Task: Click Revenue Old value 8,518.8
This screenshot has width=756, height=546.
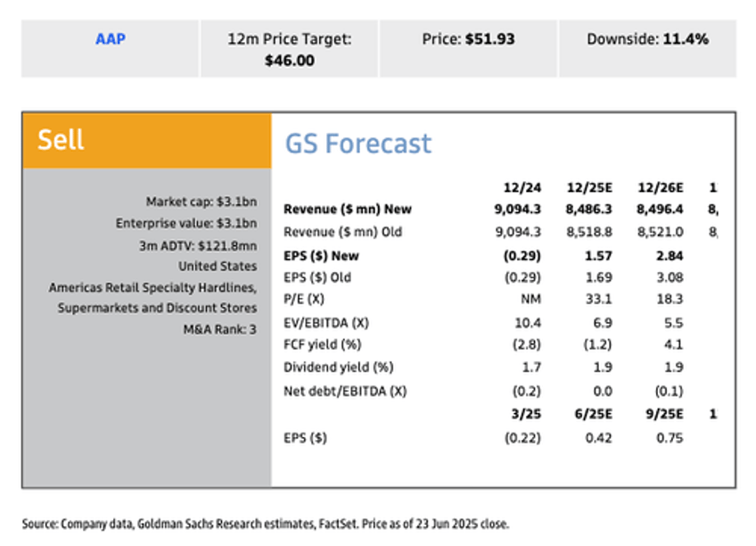Action: coord(588,232)
